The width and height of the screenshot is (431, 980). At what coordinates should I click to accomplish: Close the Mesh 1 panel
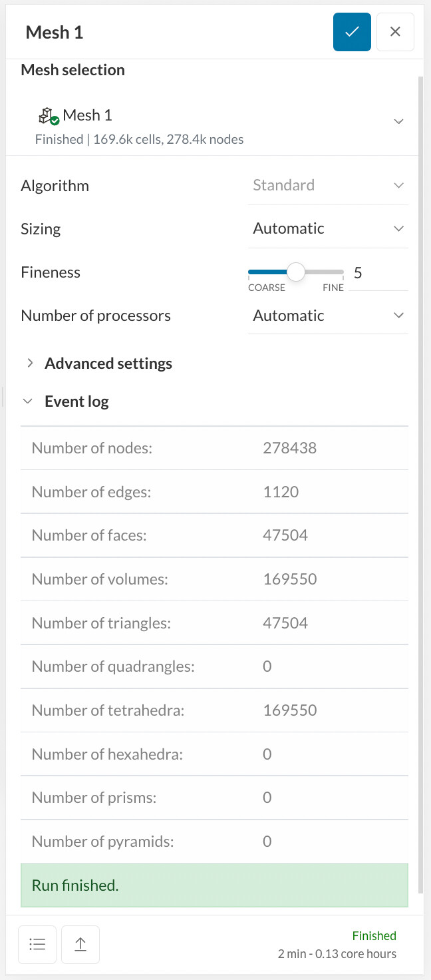395,32
